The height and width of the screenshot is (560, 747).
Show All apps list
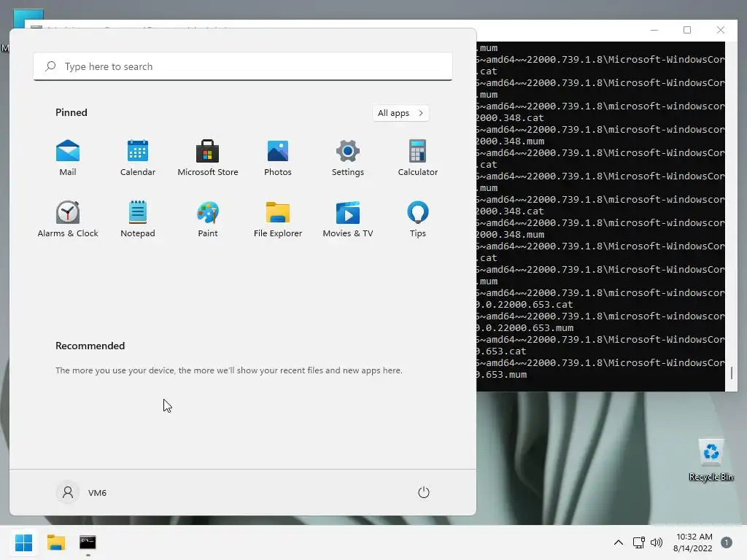point(400,113)
